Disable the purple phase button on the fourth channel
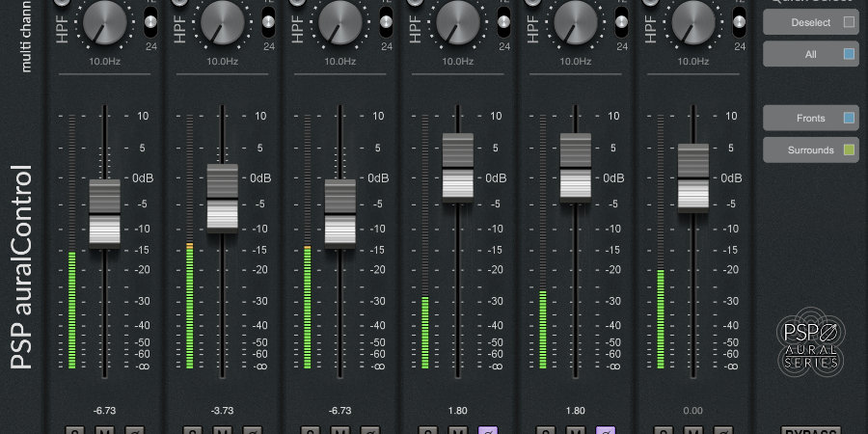Screen dimensions: 868x434 point(488,430)
